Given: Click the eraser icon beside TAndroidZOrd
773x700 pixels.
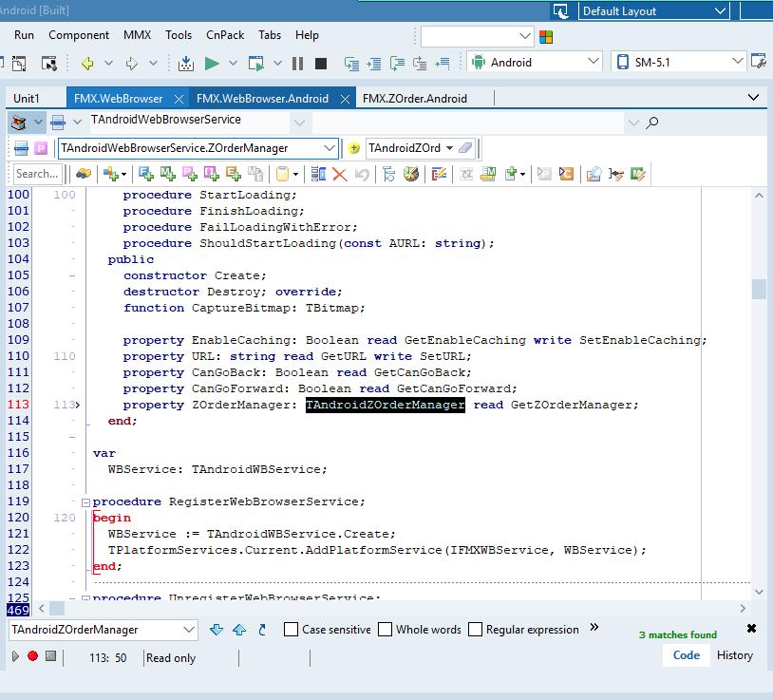Looking at the screenshot, I should coord(465,148).
